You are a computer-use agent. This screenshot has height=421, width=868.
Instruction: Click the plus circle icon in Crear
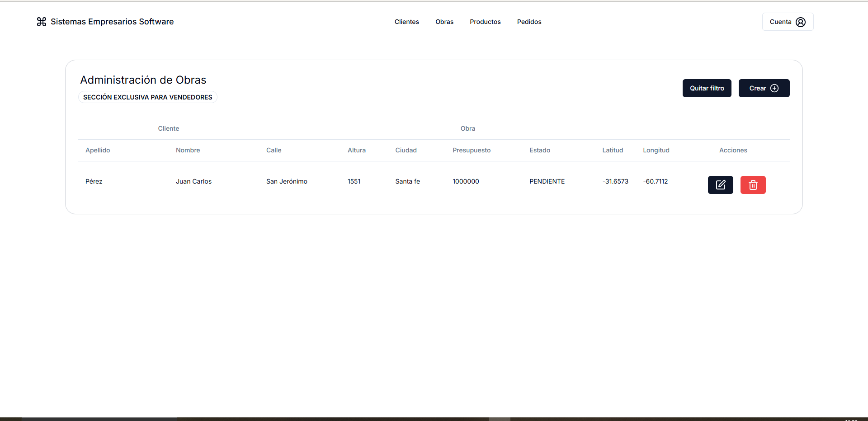[x=774, y=88]
